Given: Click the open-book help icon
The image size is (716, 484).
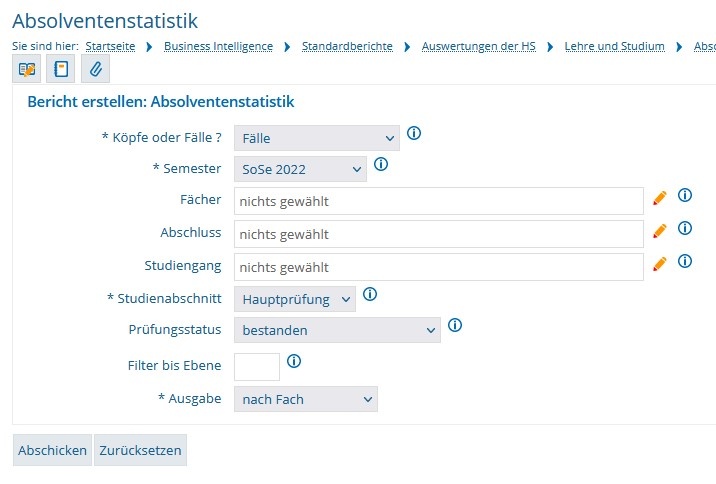Looking at the screenshot, I should point(27,69).
